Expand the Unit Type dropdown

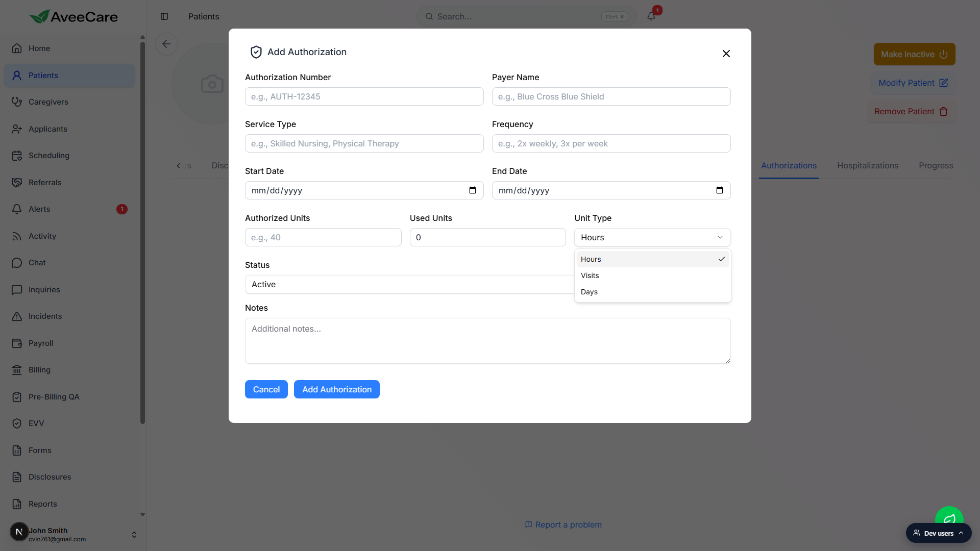coord(652,237)
